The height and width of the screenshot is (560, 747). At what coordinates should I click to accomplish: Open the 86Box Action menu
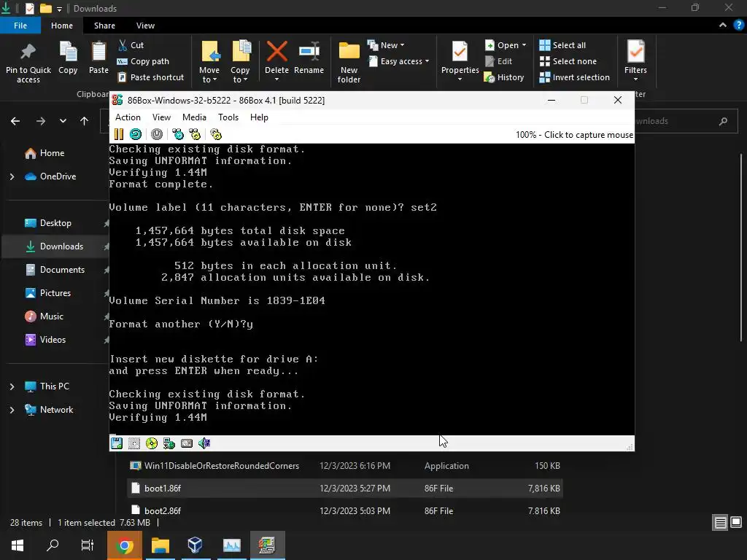click(x=128, y=117)
